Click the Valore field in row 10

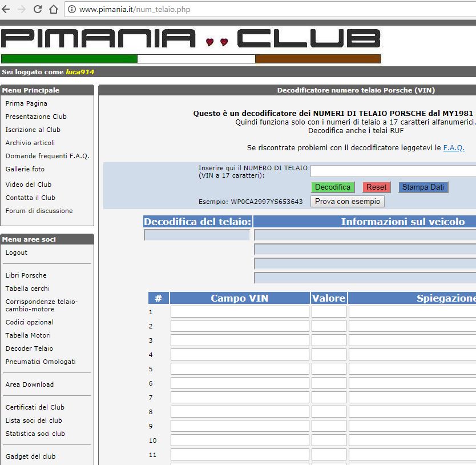click(x=329, y=440)
